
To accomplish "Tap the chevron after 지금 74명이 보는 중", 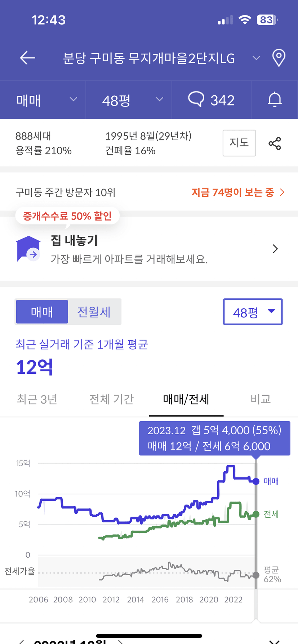I will (x=282, y=192).
